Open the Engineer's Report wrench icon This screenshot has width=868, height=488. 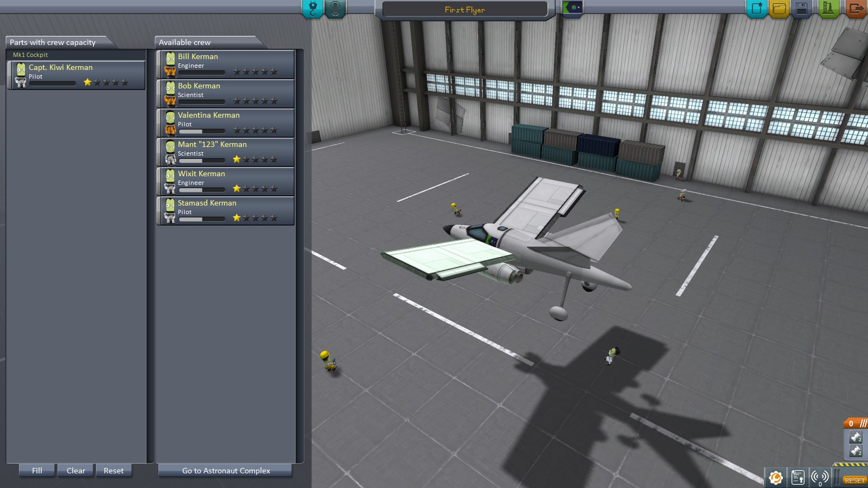[776, 477]
